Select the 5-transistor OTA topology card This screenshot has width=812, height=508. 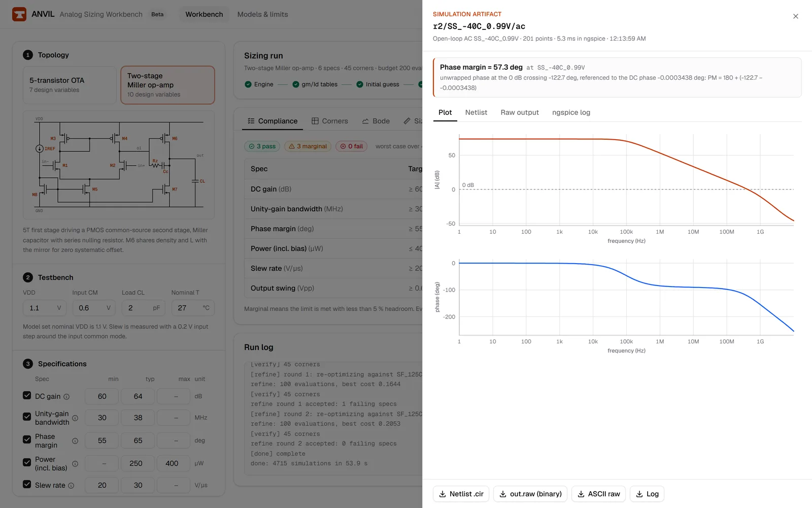70,85
